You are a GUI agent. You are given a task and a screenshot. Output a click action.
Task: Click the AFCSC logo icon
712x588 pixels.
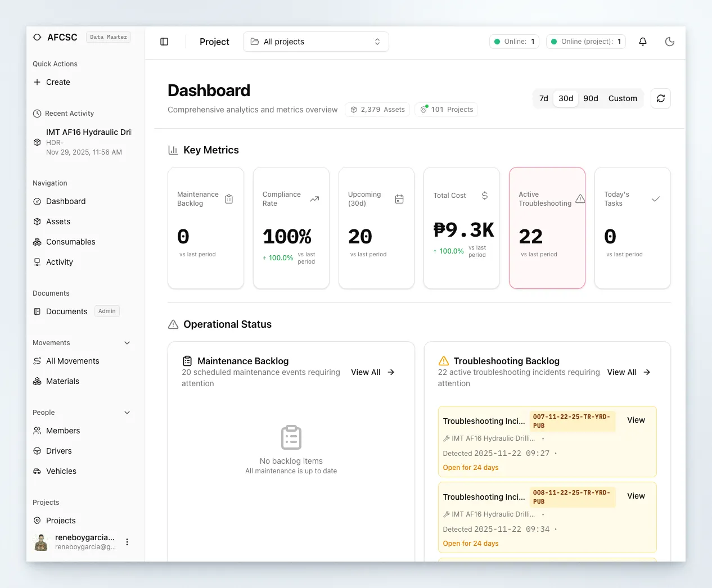(x=37, y=37)
